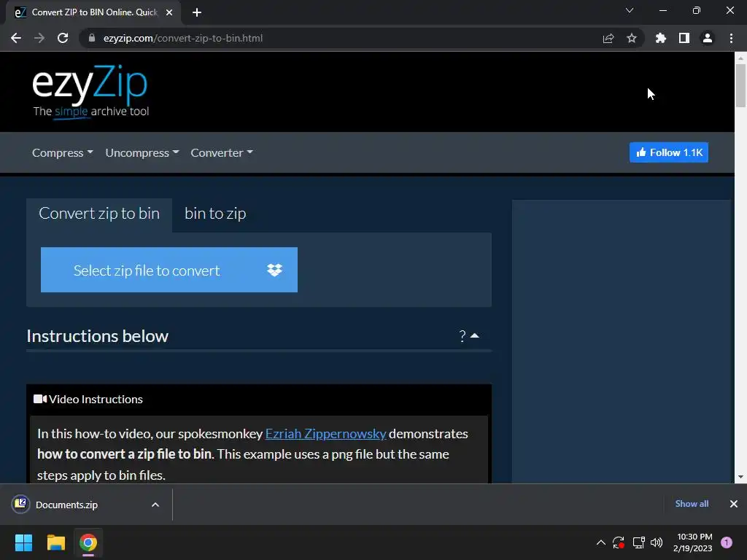The image size is (747, 560).
Task: Expand the Compress dropdown menu
Action: coord(63,153)
